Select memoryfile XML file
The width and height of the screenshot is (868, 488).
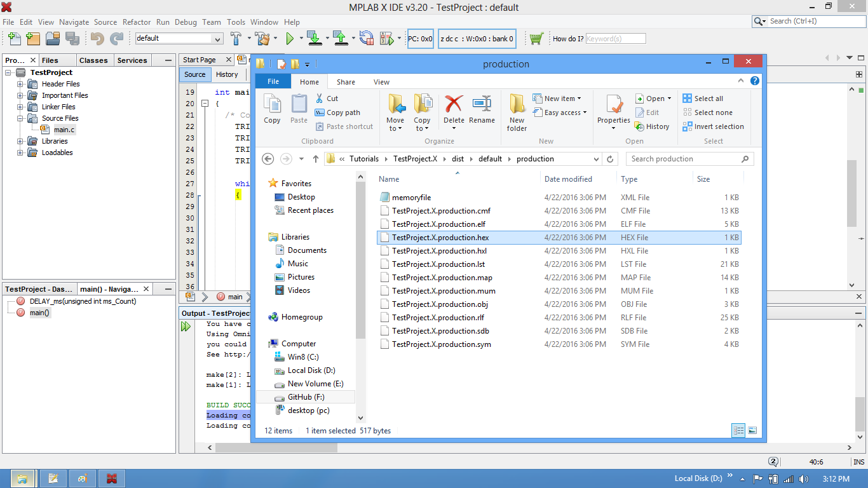click(411, 198)
